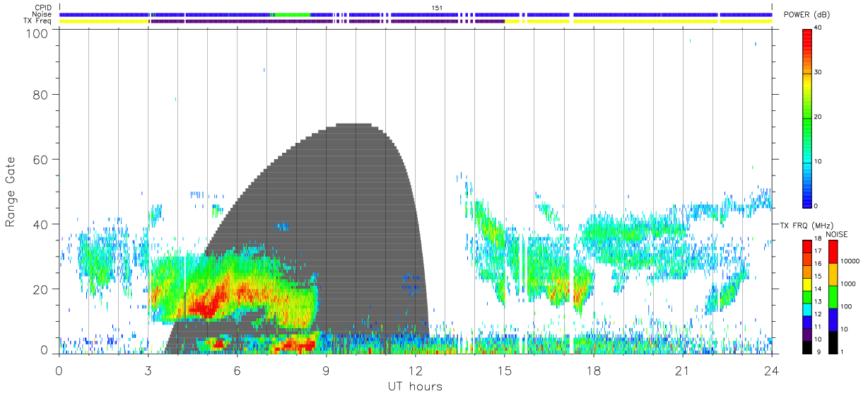This screenshot has height=401, width=868.
Task: Click the CPID value '151'
Action: click(438, 8)
